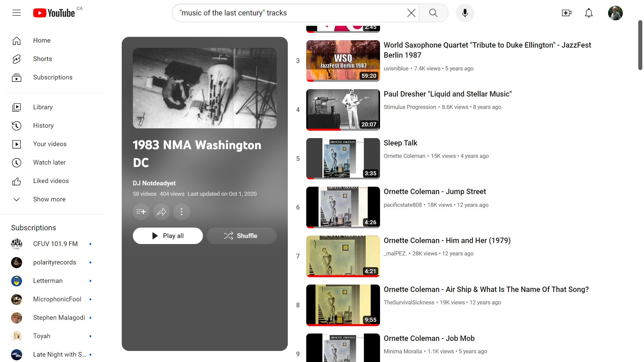The width and height of the screenshot is (644, 362).
Task: Save playlist to library icon
Action: pos(141,212)
